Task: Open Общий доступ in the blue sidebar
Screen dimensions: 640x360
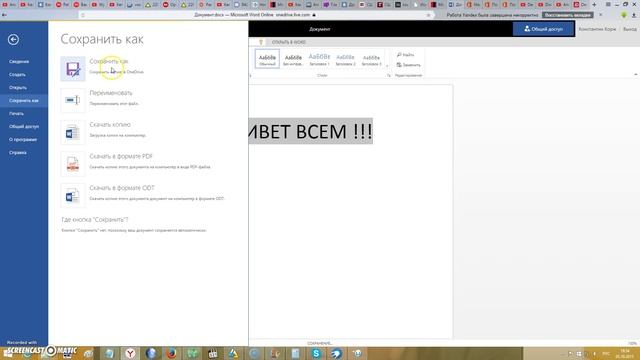Action: [24, 127]
